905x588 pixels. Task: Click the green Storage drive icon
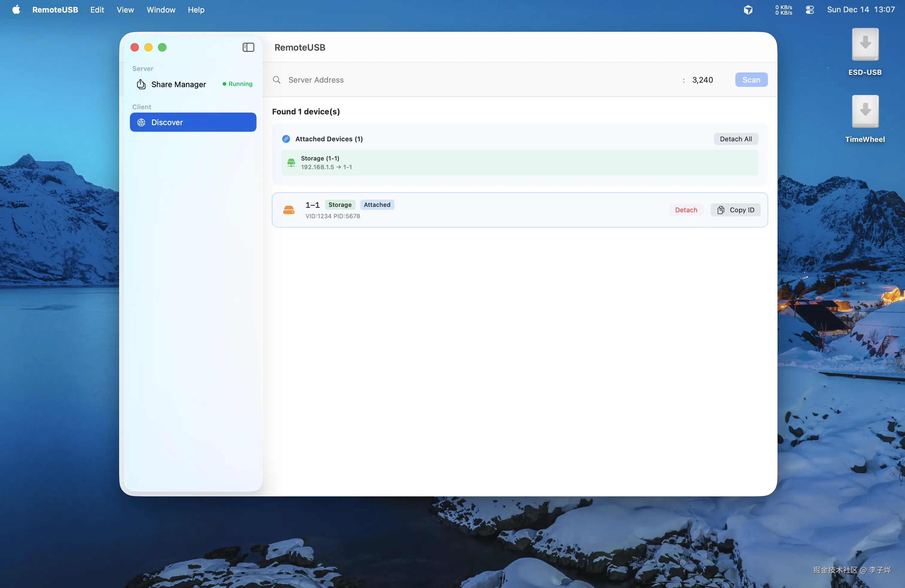click(291, 163)
